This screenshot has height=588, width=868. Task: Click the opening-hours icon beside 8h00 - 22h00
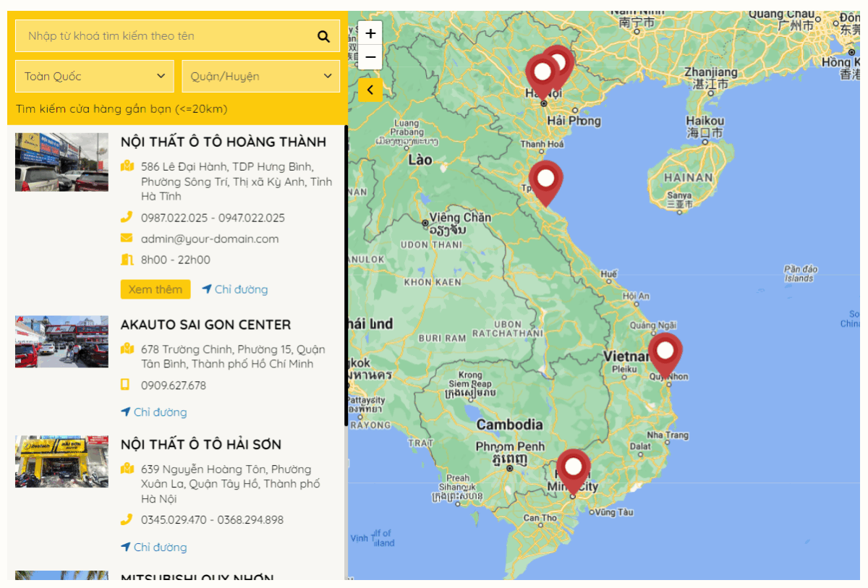coord(128,260)
